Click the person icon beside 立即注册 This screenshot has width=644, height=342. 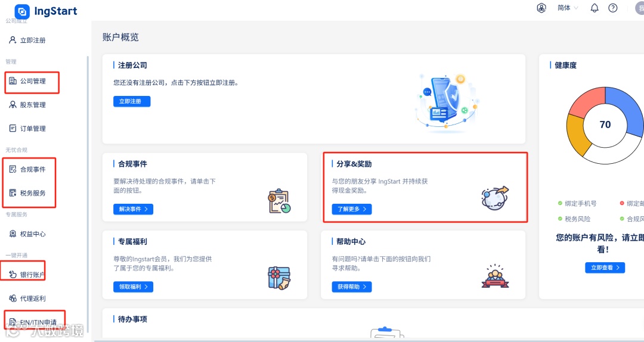pos(13,40)
